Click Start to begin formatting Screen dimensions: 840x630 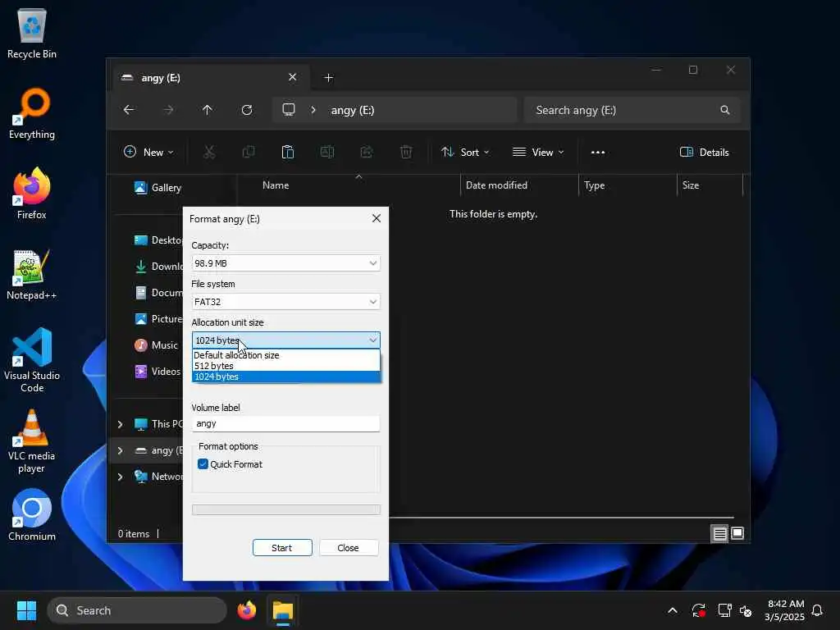282,547
